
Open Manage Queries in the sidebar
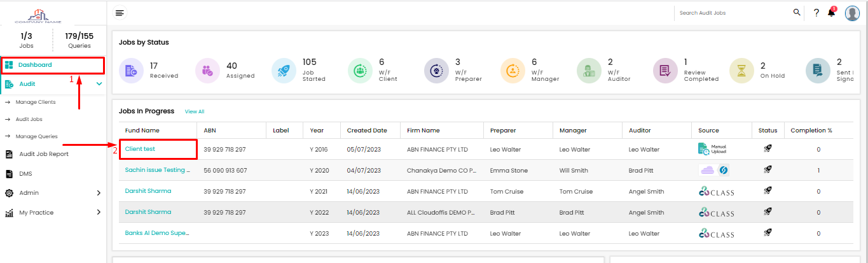[x=37, y=136]
